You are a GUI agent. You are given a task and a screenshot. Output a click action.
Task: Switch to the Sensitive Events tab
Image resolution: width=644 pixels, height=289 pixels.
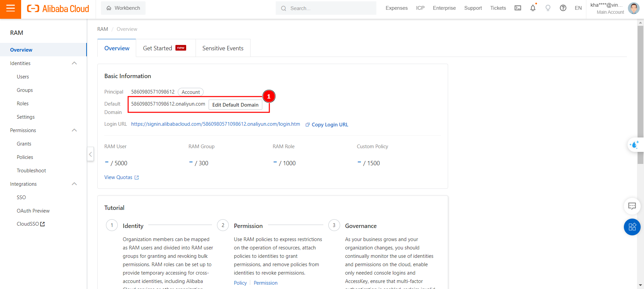[223, 48]
